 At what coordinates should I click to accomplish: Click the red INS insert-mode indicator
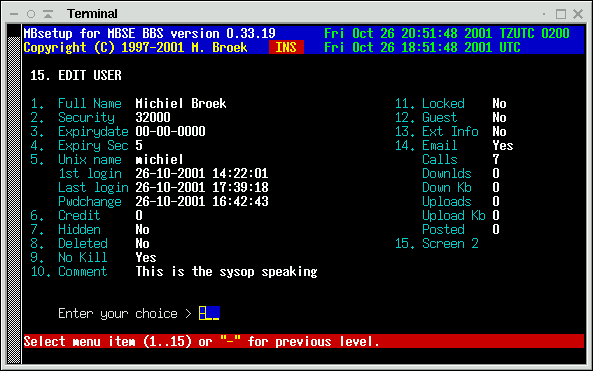point(286,47)
